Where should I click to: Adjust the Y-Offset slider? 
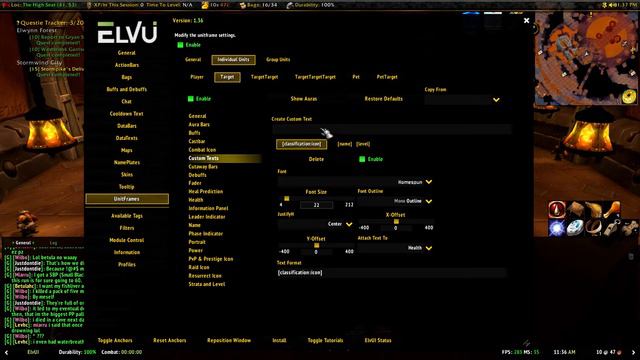coord(316,245)
